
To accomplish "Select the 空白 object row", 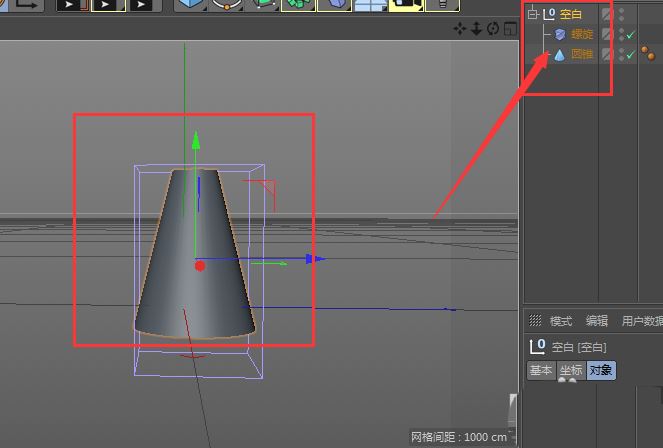I will coord(571,14).
